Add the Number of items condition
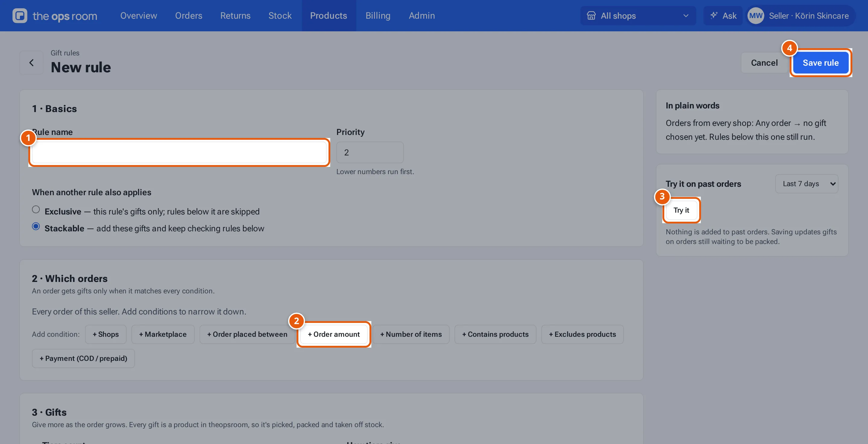868x444 pixels. 411,334
